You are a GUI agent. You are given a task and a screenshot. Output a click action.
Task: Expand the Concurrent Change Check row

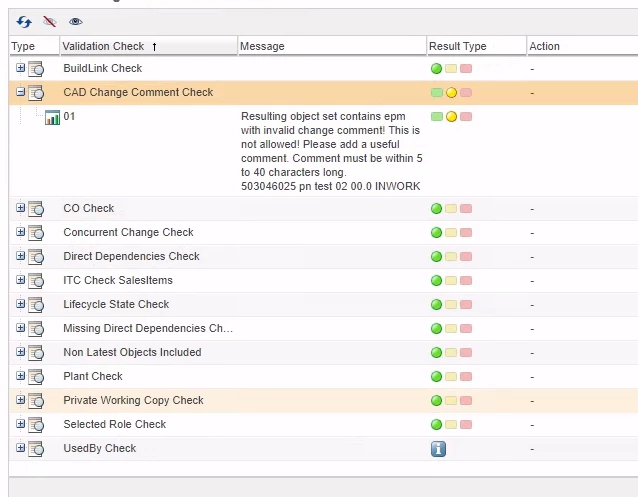pyautogui.click(x=20, y=232)
